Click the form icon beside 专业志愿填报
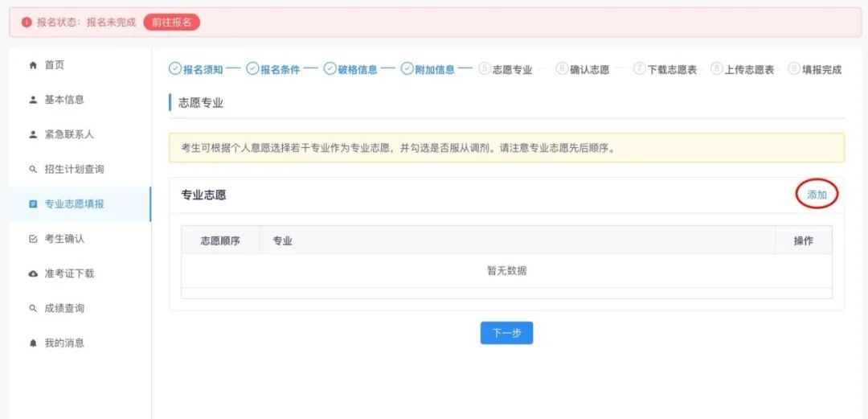Viewport: 868px width, 419px height. (x=33, y=204)
